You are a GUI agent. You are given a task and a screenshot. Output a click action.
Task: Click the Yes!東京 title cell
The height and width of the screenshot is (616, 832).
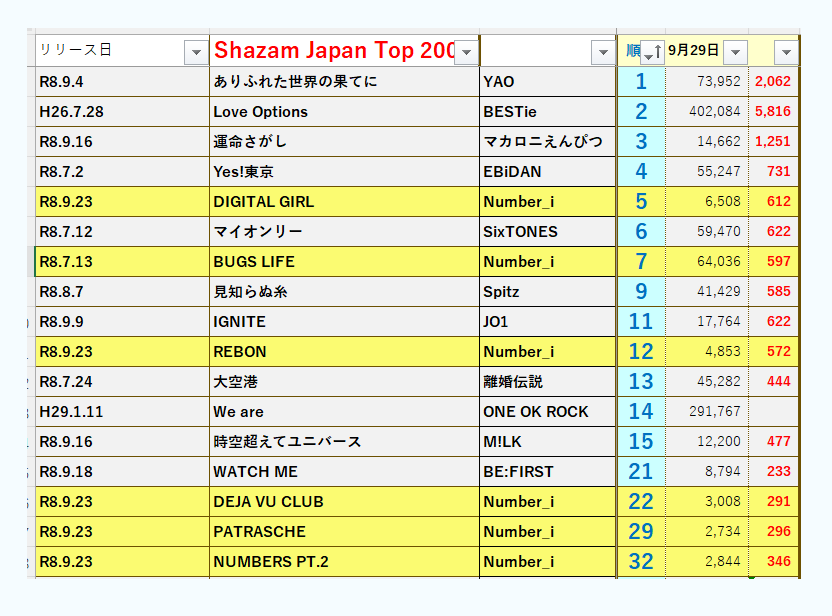click(x=344, y=171)
